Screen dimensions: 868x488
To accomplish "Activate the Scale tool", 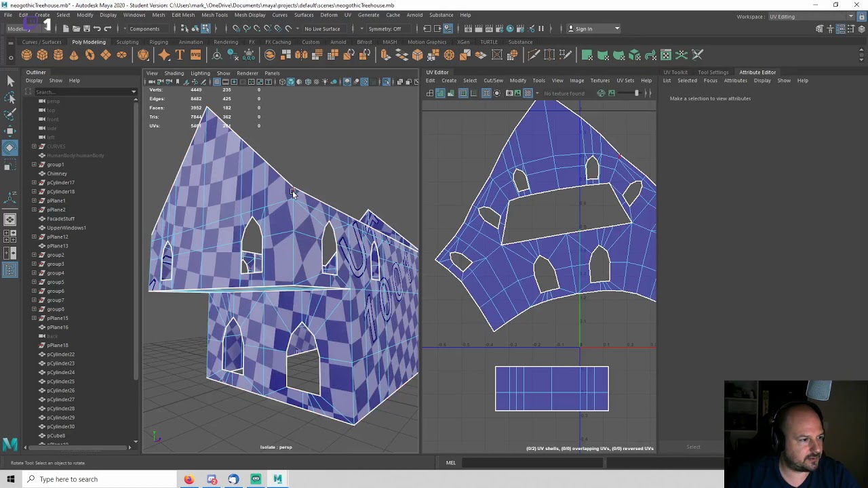I will point(9,165).
